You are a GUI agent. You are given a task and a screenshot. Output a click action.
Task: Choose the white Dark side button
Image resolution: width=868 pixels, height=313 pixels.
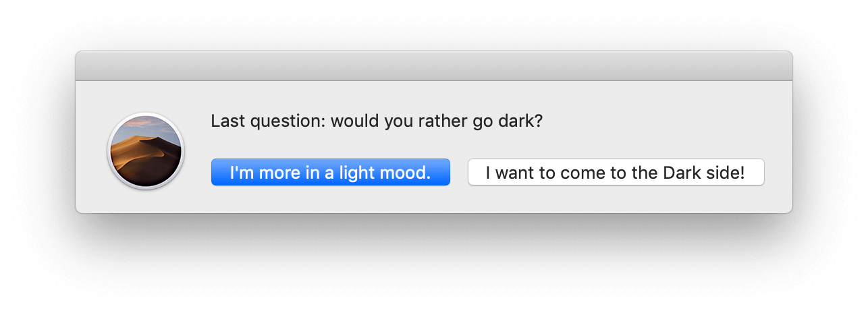[x=616, y=172]
